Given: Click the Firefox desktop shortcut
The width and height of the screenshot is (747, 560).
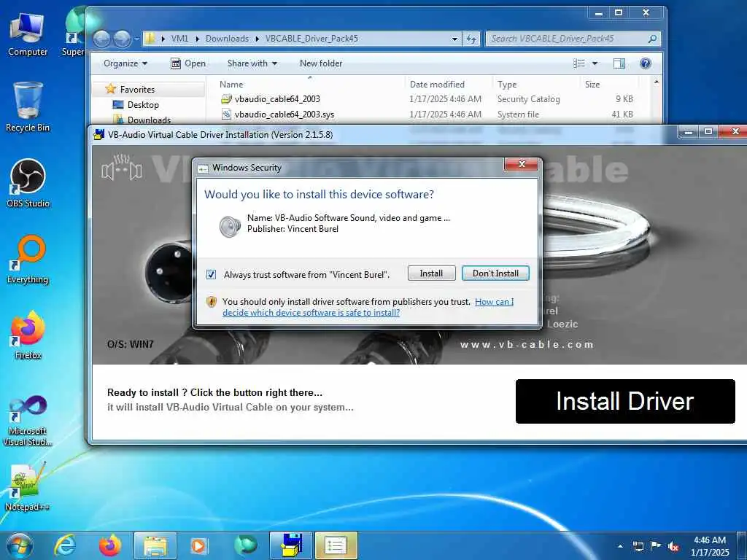Looking at the screenshot, I should pyautogui.click(x=28, y=335).
